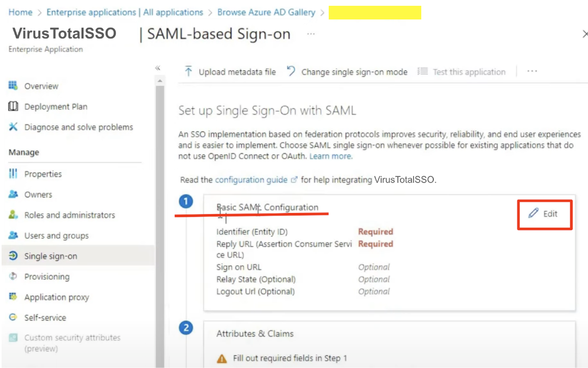Screen dimensions: 588x368
Task: Click the Owners people icon
Action: coord(13,194)
